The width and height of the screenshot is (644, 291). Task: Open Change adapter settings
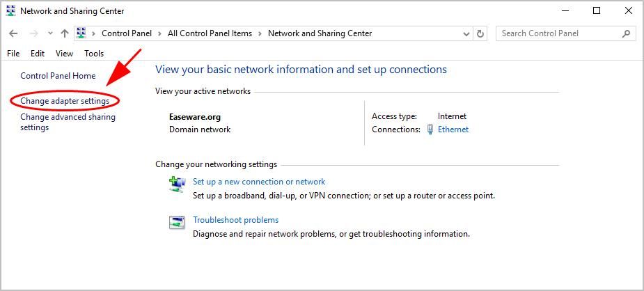(65, 101)
